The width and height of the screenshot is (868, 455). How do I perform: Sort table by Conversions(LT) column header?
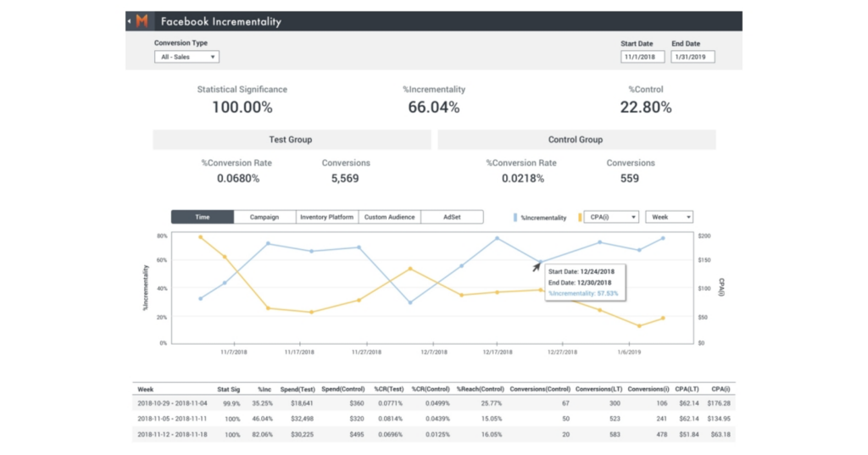click(598, 389)
